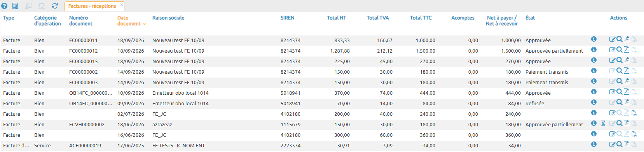Edit invoice FC00000012 with pencil icon

pyautogui.click(x=612, y=49)
